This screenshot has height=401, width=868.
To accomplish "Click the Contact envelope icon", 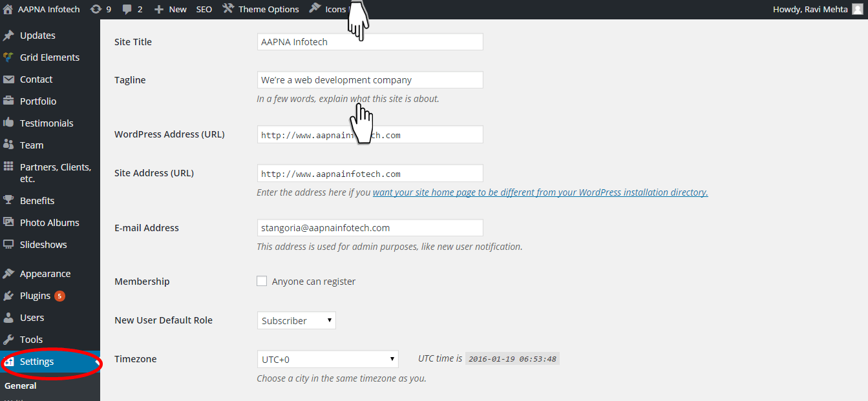I will (x=8, y=79).
